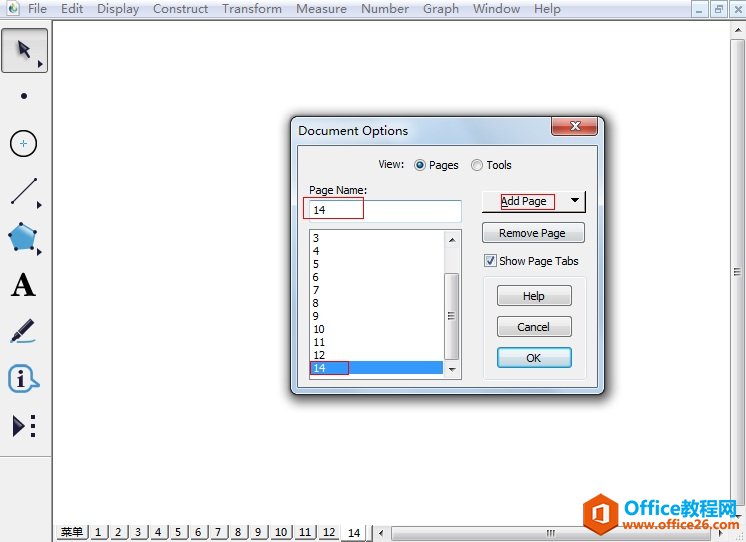Confirm the dialog with OK
The image size is (746, 542).
(534, 358)
